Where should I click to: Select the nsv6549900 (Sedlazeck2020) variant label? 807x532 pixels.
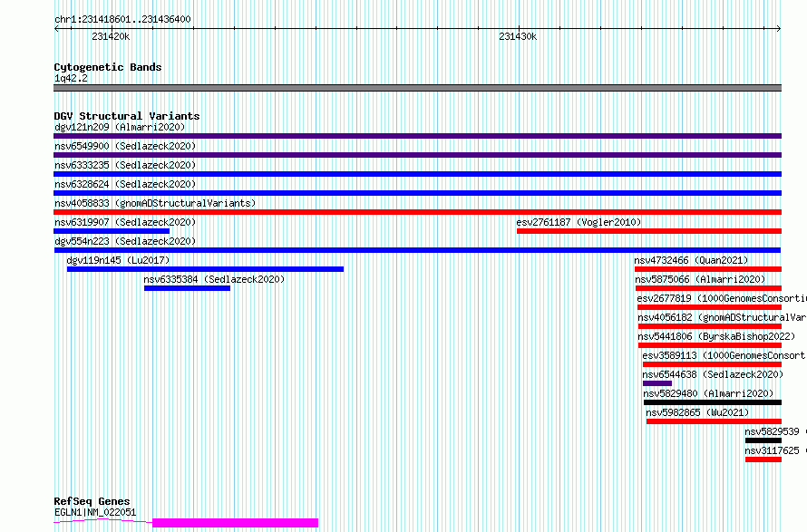click(x=125, y=146)
